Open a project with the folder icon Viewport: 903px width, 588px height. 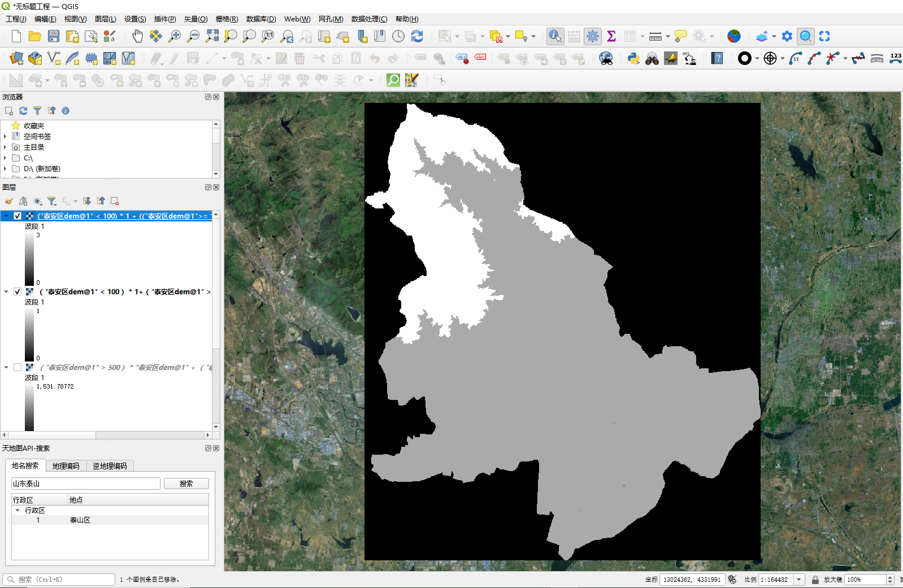35,37
